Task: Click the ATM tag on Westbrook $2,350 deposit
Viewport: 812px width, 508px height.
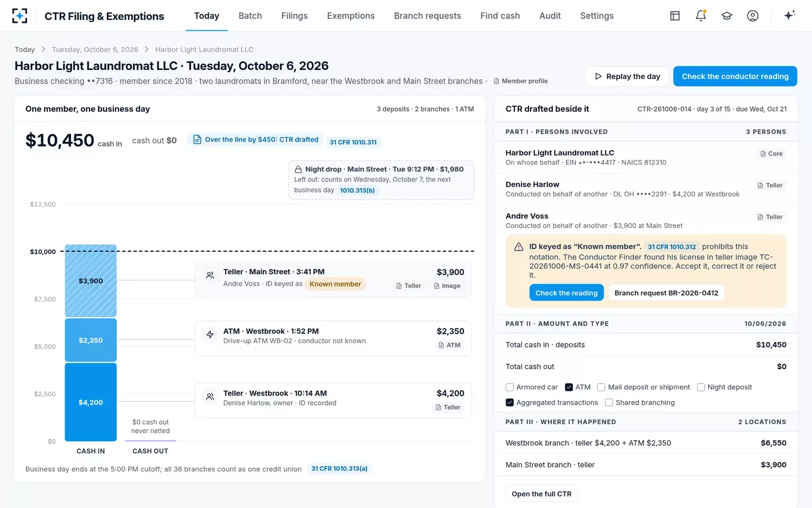Action: (449, 345)
